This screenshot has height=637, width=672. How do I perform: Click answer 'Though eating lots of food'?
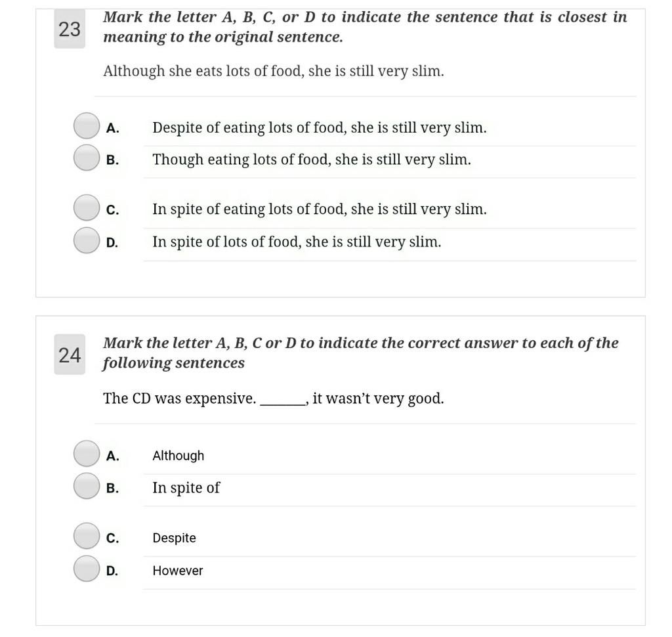pos(312,160)
